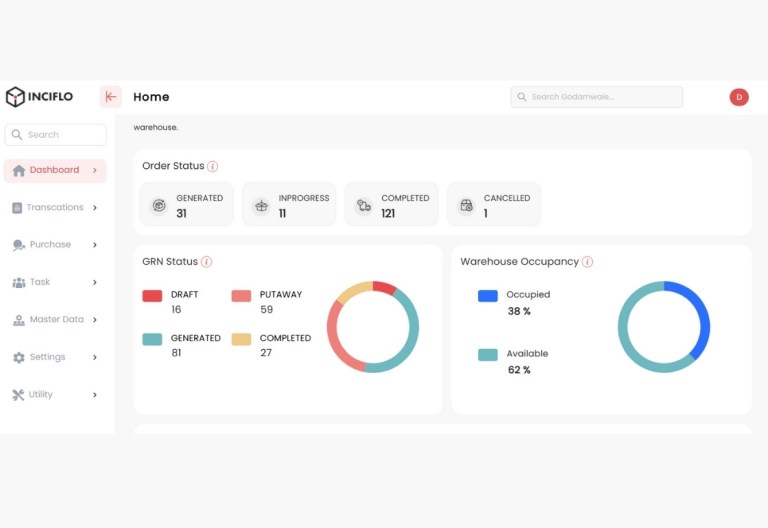
Task: Expand the Purchase chevron
Action: click(x=95, y=245)
